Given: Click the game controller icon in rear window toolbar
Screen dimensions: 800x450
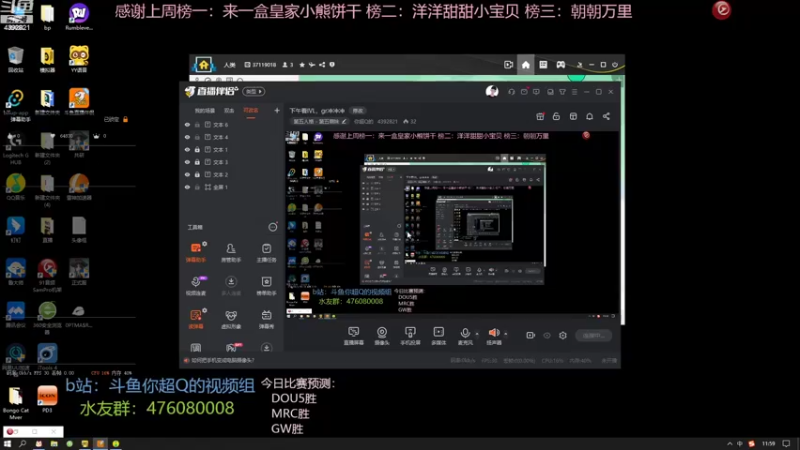Looking at the screenshot, I should point(560,65).
